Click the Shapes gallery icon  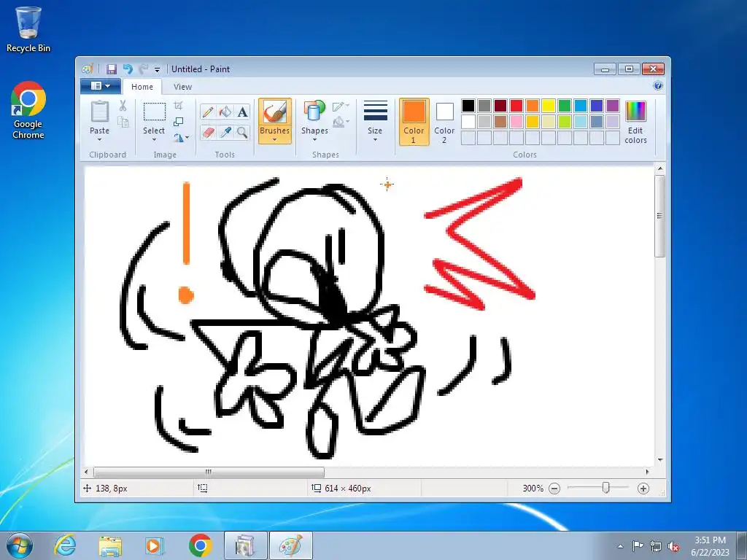(314, 112)
